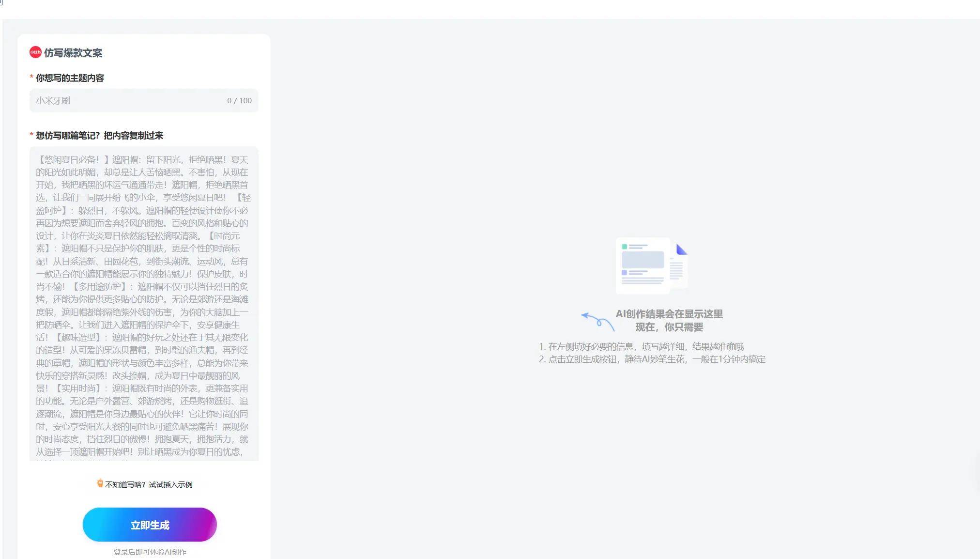
Task: Click the red 小红书 logo icon
Action: [35, 52]
